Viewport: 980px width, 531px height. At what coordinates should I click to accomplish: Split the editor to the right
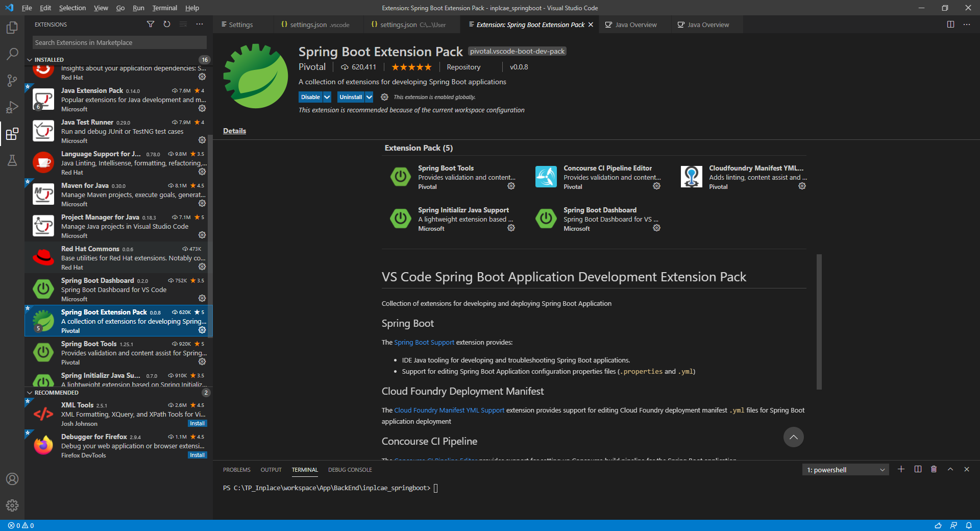pyautogui.click(x=950, y=25)
